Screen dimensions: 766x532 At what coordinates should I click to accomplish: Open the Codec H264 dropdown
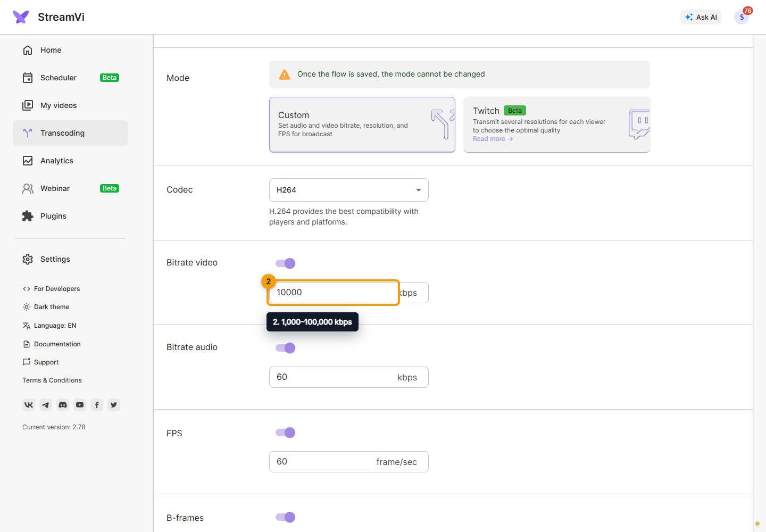point(349,190)
